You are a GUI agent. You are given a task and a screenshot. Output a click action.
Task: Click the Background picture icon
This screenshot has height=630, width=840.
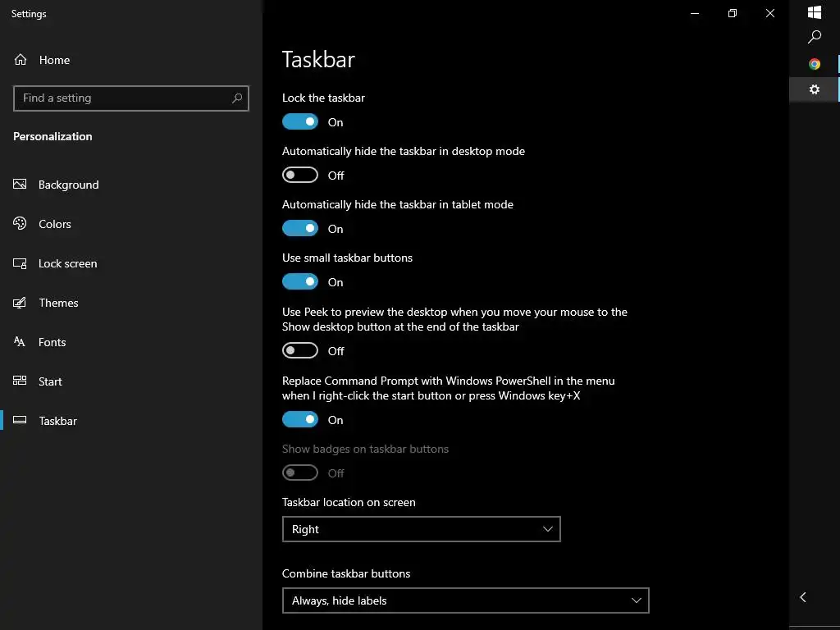(21, 185)
